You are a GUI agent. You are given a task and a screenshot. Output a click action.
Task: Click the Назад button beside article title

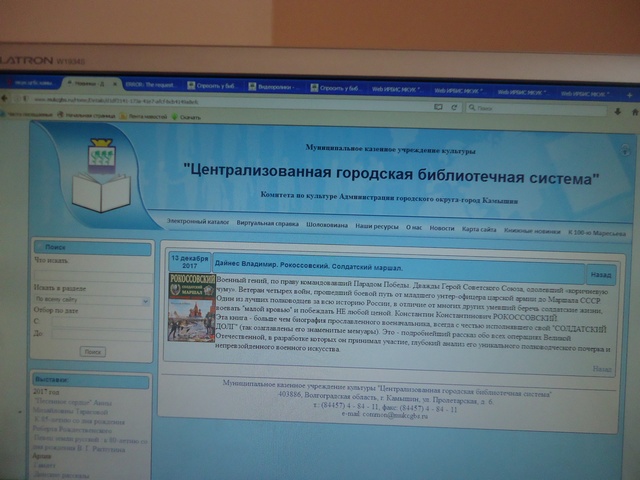pos(601,275)
